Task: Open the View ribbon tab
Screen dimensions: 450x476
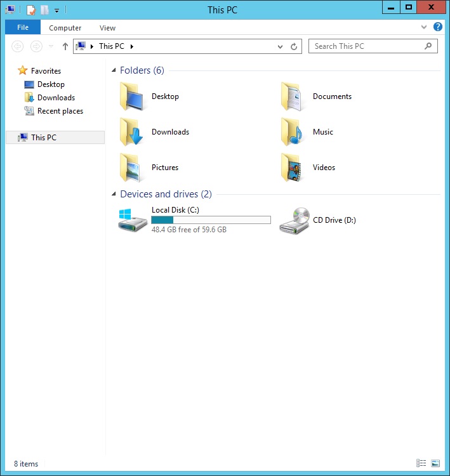Action: (x=107, y=28)
